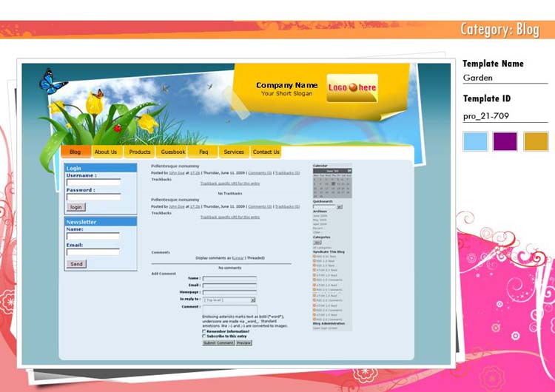Click the yellow tulip flower image
Image resolution: width=555 pixels, height=392 pixels.
point(94,103)
